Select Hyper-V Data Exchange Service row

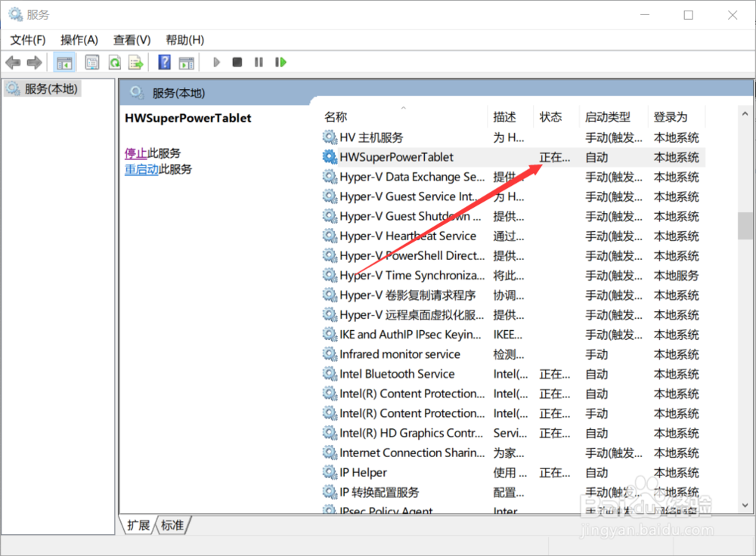click(x=513, y=177)
